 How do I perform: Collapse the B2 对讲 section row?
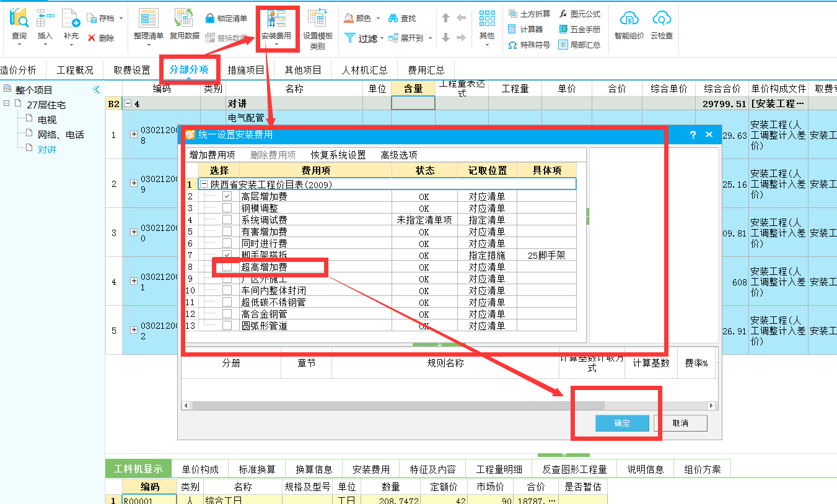[128, 104]
